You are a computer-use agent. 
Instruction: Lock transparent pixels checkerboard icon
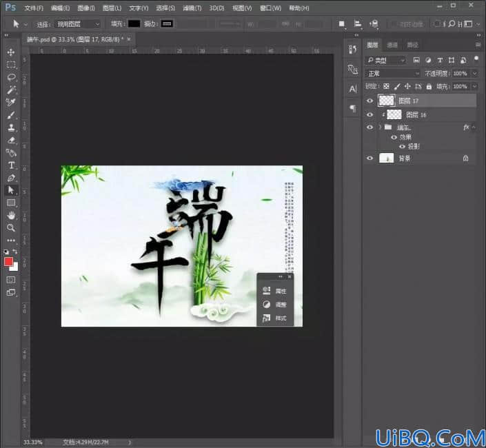tap(386, 86)
